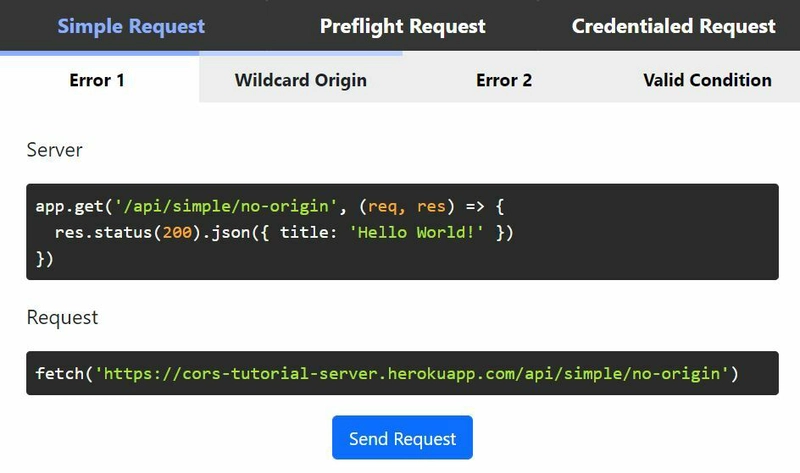
Task: Click the closing brace line of server code
Action: (x=44, y=259)
